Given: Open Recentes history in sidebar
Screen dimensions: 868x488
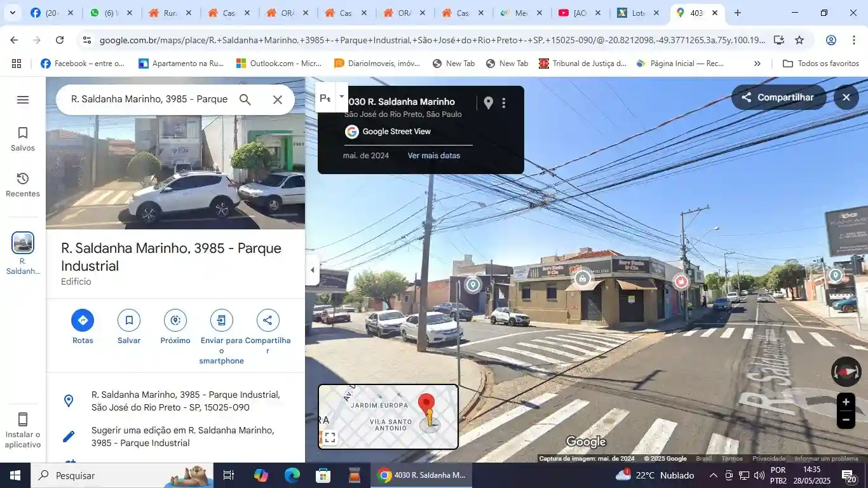Looking at the screenshot, I should coord(23,185).
